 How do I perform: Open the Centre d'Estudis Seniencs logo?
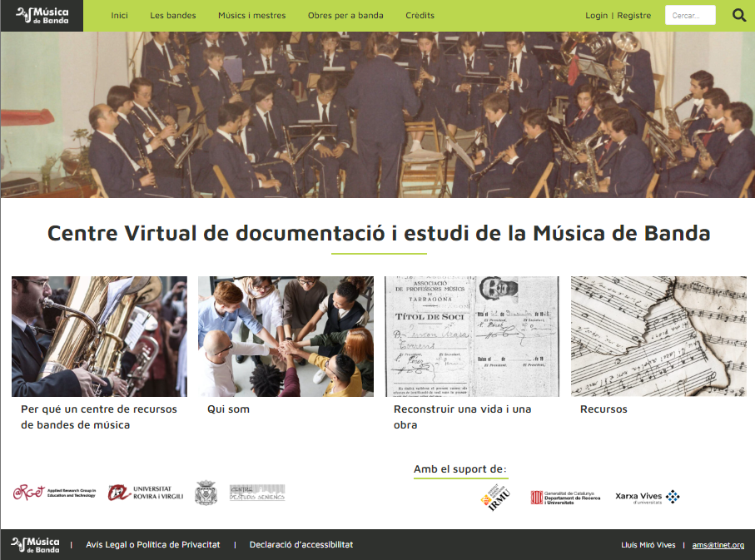tap(257, 493)
